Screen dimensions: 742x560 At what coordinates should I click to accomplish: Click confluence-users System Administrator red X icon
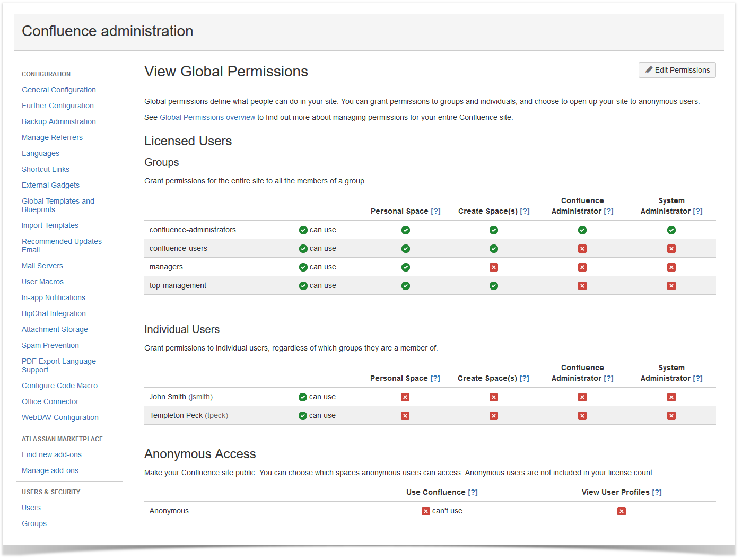coord(671,249)
